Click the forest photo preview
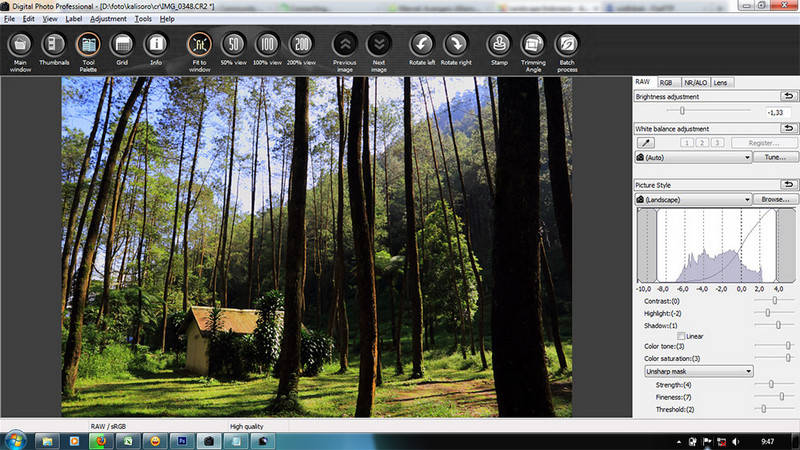The width and height of the screenshot is (800, 450). [317, 247]
